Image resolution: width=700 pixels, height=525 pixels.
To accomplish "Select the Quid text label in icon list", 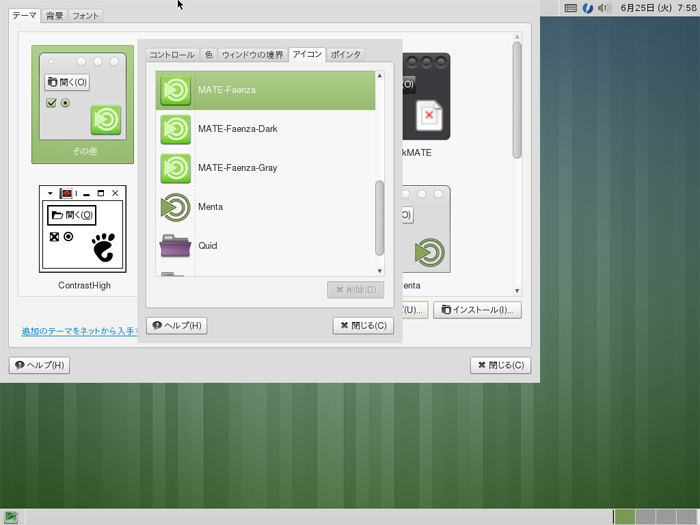I will pos(208,246).
